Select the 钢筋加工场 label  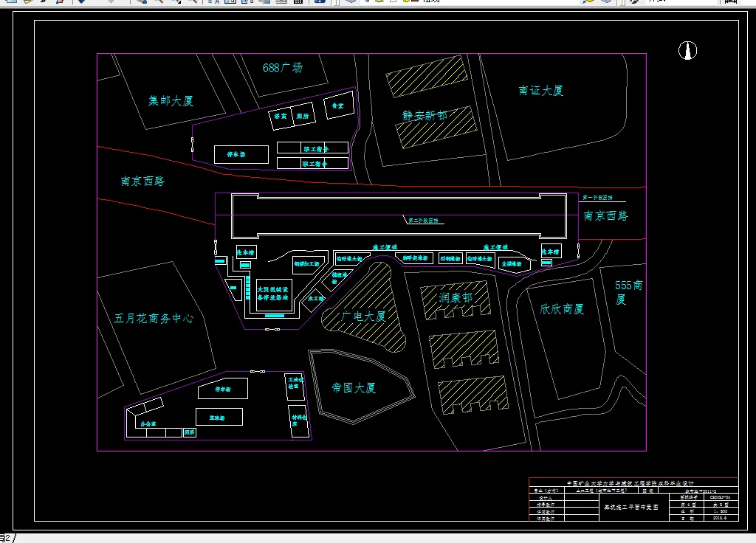click(306, 264)
